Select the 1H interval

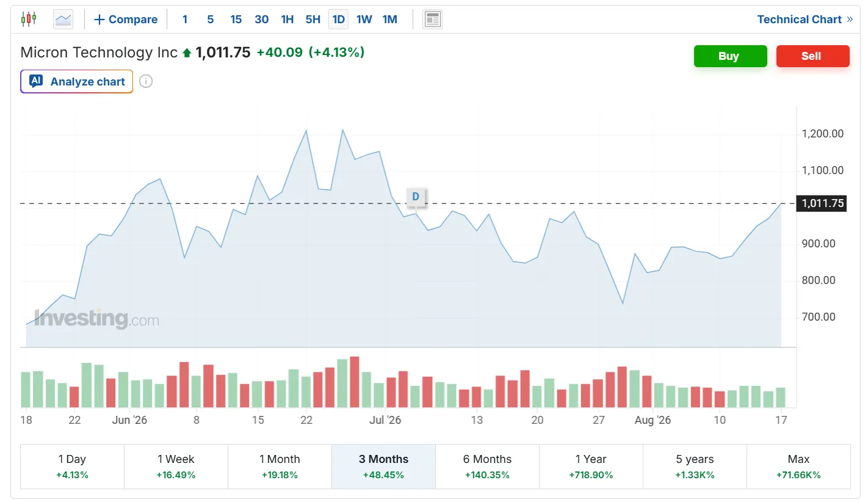[288, 20]
